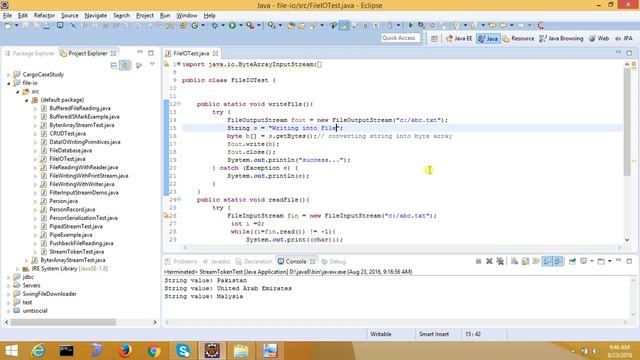This screenshot has height=360, width=640.
Task: Switch to the Resource perspective
Action: coord(518,38)
